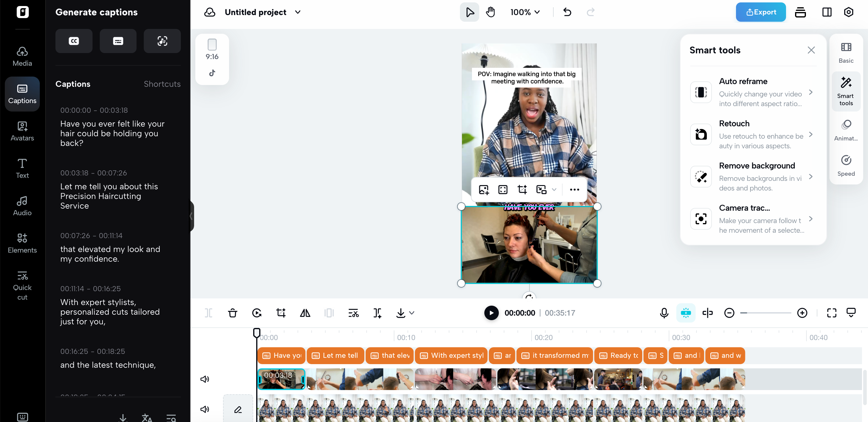
Task: Open the Speed panel
Action: [x=846, y=165]
